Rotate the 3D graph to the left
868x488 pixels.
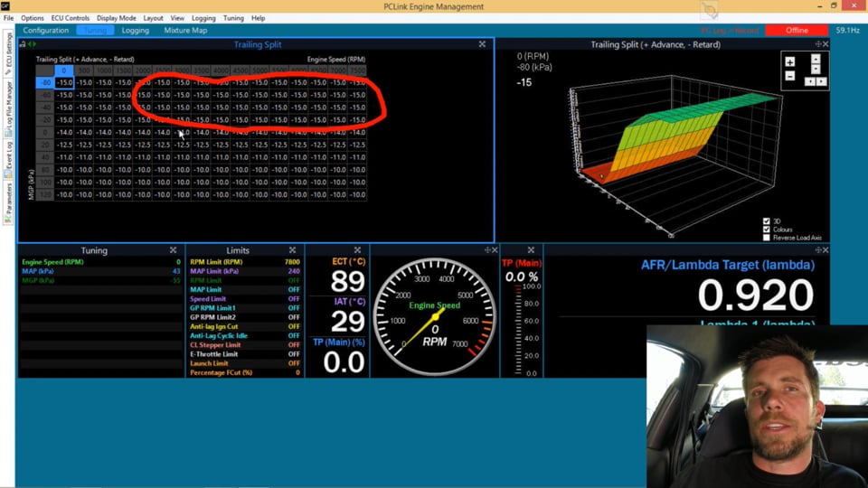pos(810,81)
